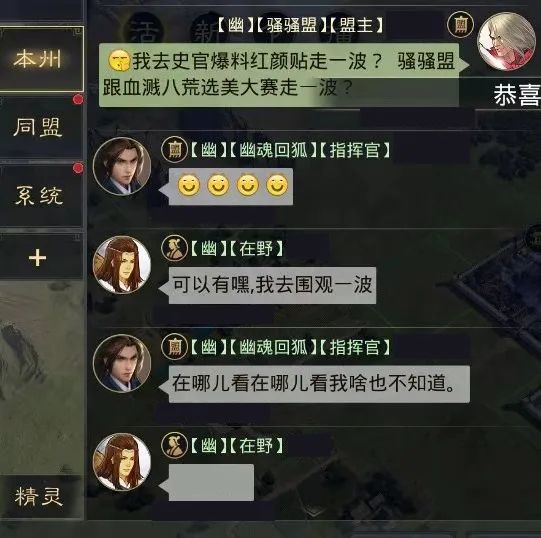Click flag badge before second 幽魂回狐 name
Screen dimensions: 541x538
pyautogui.click(x=174, y=346)
